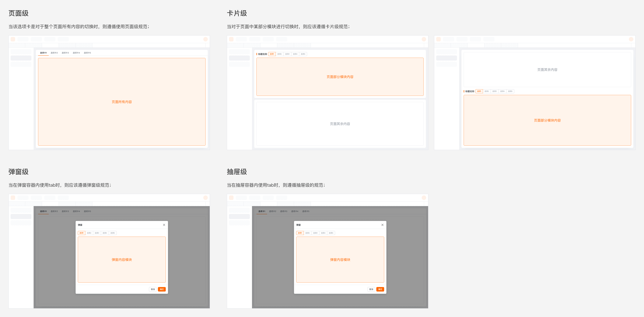Switch to 选项5 below 页面其余内容 in the 卡片级 mockup
Viewport: 644px width, 317px height.
pyautogui.click(x=510, y=91)
